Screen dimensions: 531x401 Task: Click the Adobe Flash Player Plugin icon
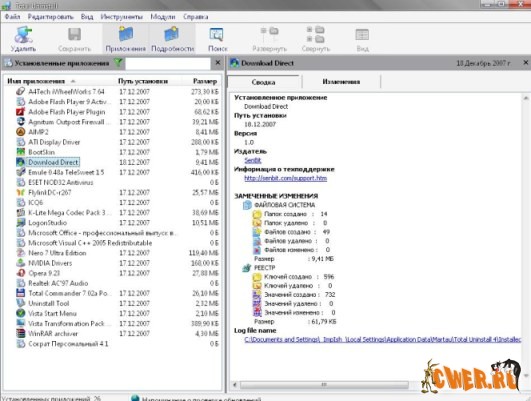point(21,112)
